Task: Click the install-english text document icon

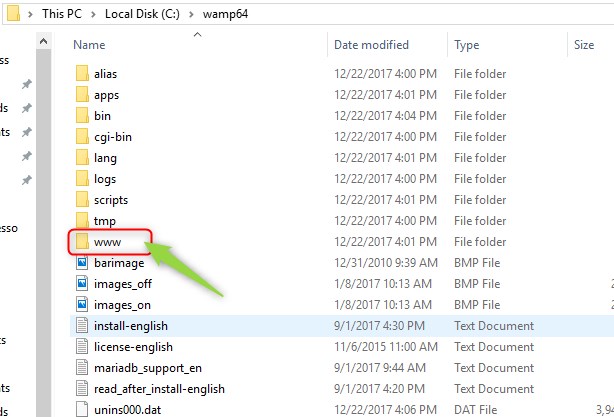Action: click(82, 325)
